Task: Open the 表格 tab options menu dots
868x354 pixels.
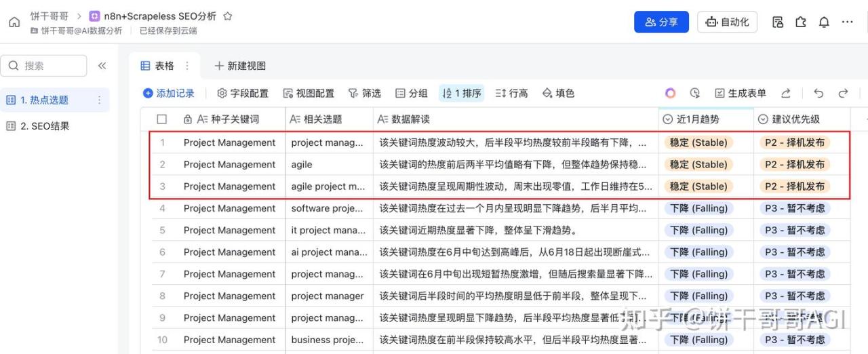Action: [x=187, y=66]
